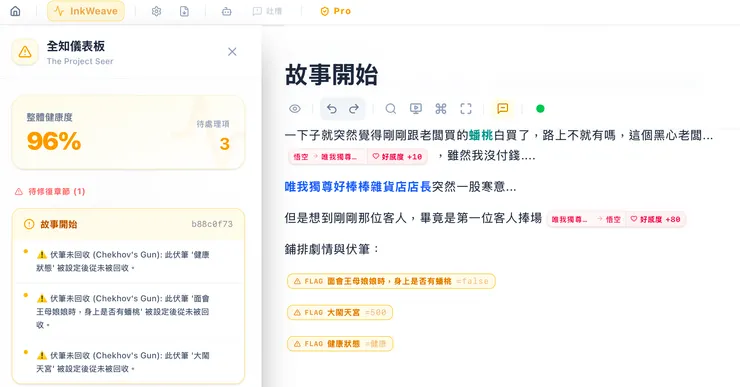Click the warning triangle dashboard icon
The image size is (740, 387).
(x=25, y=52)
